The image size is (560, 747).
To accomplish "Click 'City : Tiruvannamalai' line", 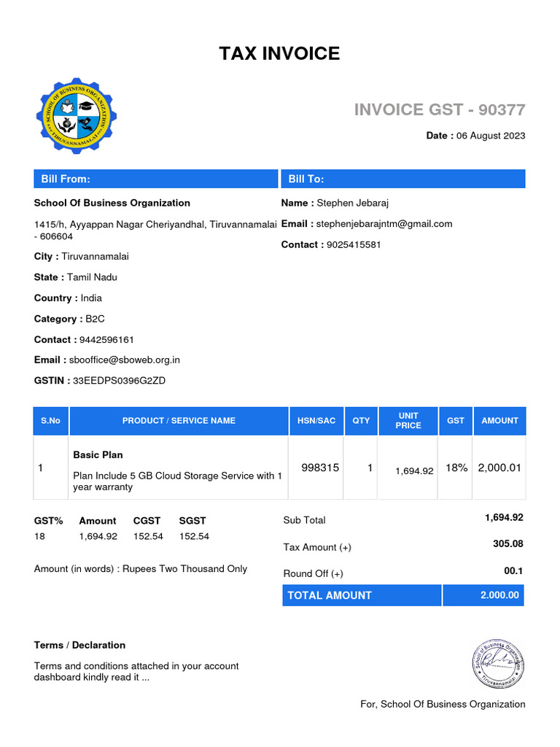I will pos(82,256).
